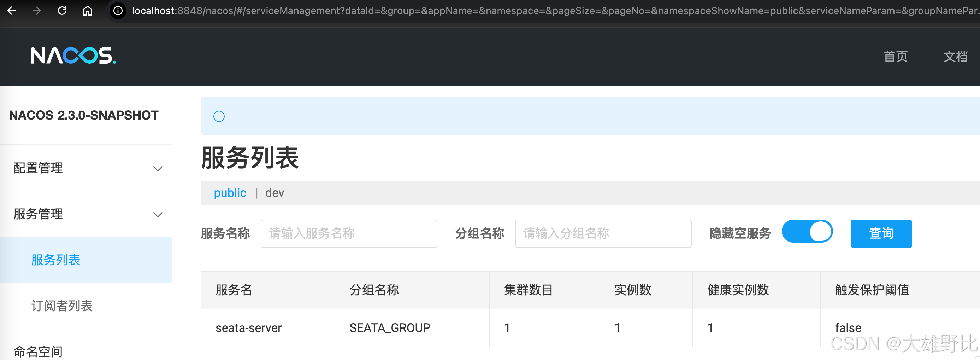Screen dimensions: 980x360
Task: Open the 文档 header link
Action: 955,56
